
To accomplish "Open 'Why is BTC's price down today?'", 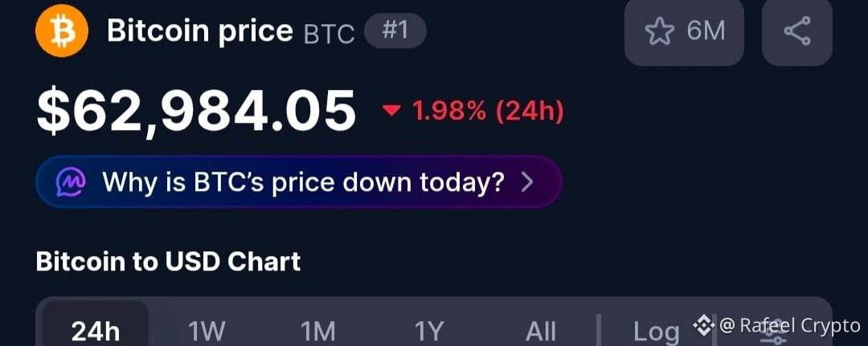I will tap(299, 182).
